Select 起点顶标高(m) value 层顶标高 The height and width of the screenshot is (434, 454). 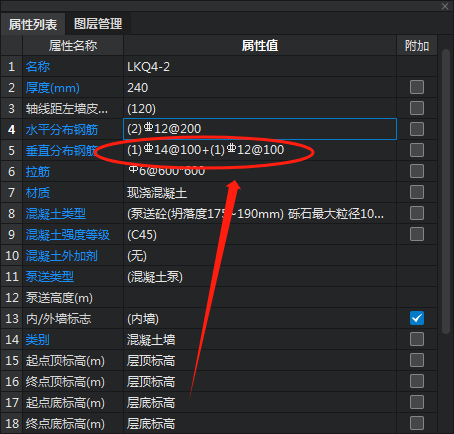pyautogui.click(x=260, y=360)
